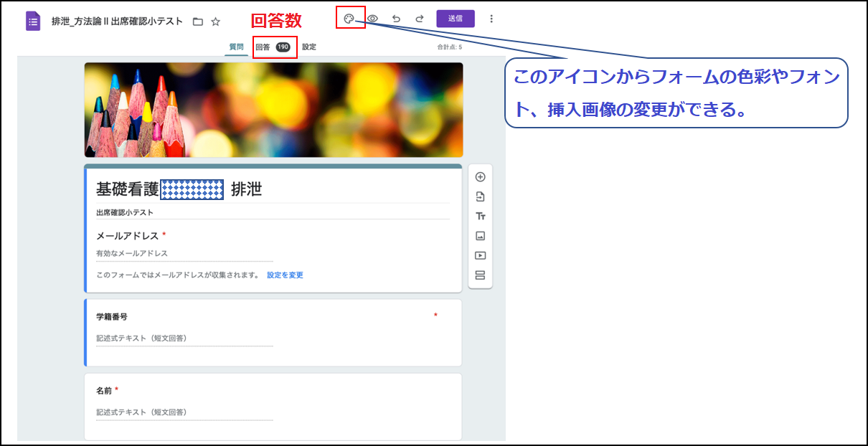This screenshot has width=868, height=446.
Task: Move form to folder icon
Action: pyautogui.click(x=198, y=22)
